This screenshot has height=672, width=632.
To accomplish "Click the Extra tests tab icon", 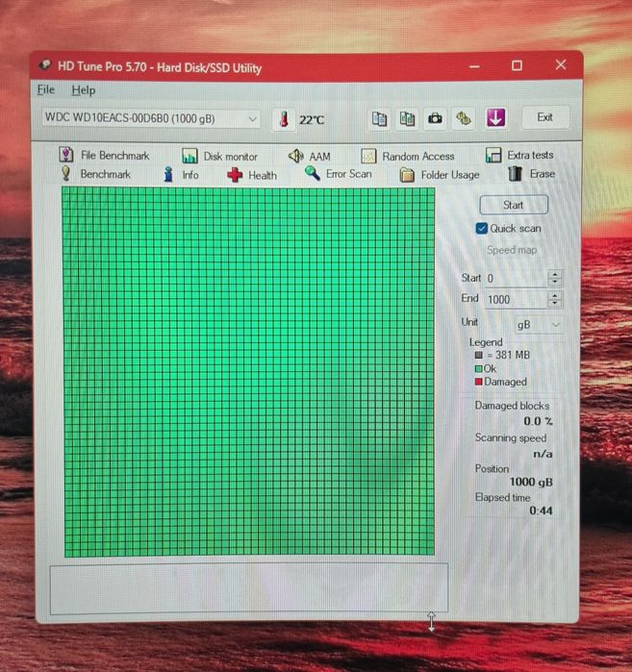I will (493, 155).
